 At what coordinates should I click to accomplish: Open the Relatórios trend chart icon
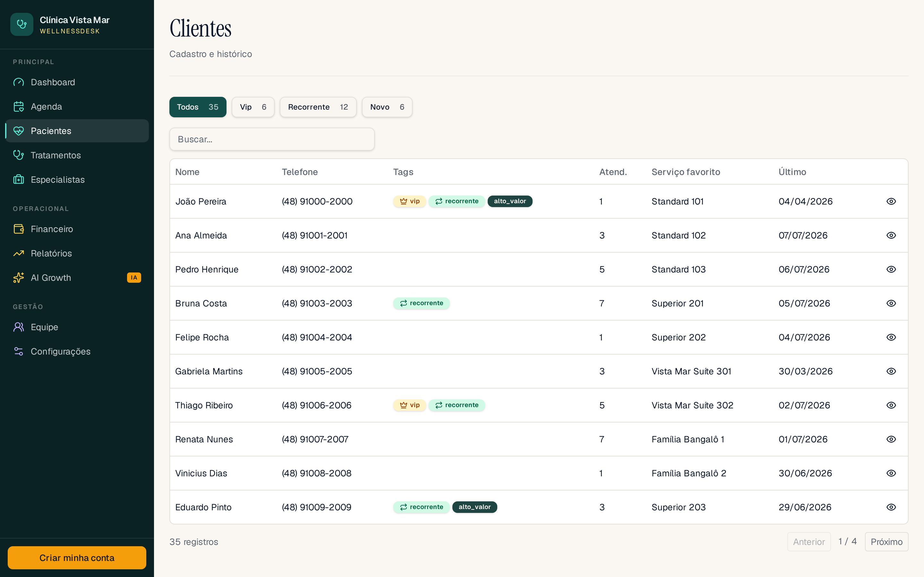click(x=18, y=253)
